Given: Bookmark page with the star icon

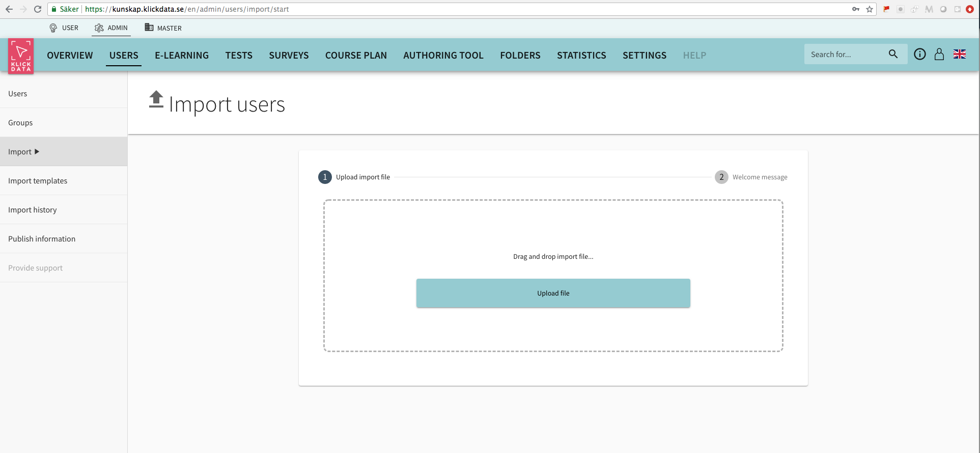Looking at the screenshot, I should click(870, 9).
